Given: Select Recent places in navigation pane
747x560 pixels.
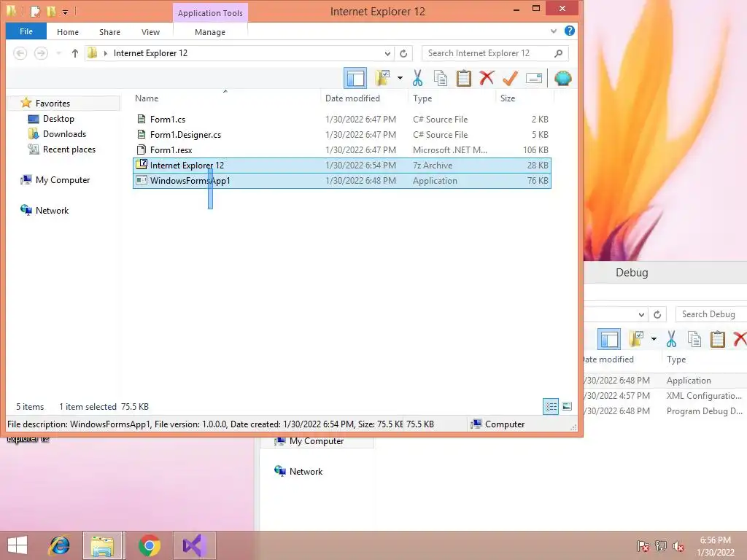Looking at the screenshot, I should point(69,149).
